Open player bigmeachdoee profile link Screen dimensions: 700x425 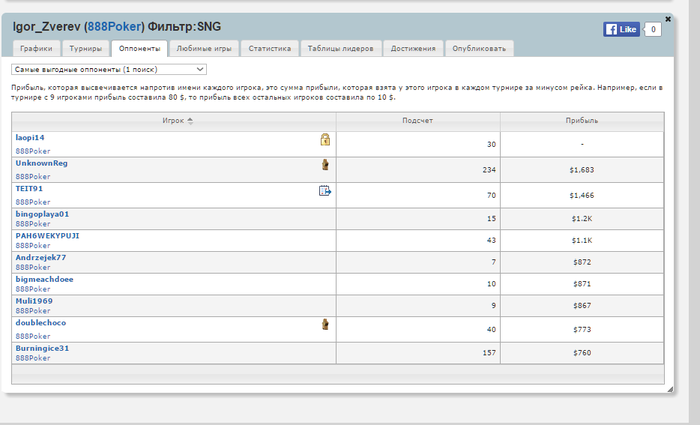click(44, 279)
